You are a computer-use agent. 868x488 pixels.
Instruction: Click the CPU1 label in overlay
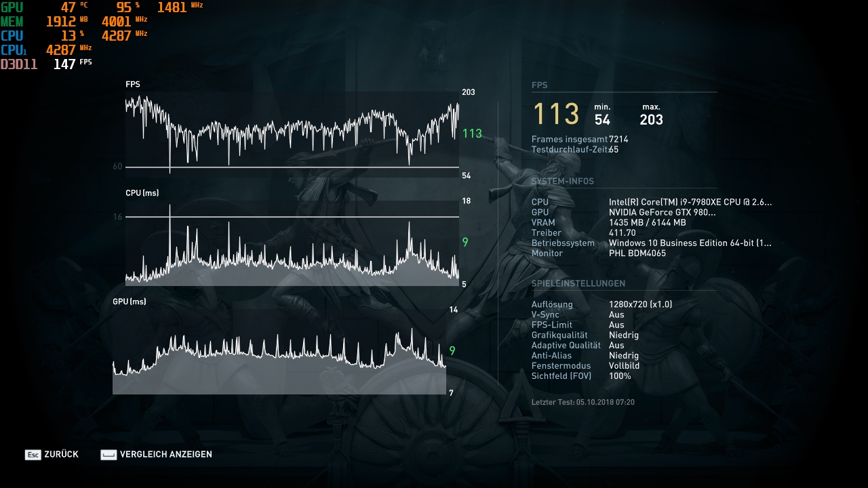[x=14, y=50]
